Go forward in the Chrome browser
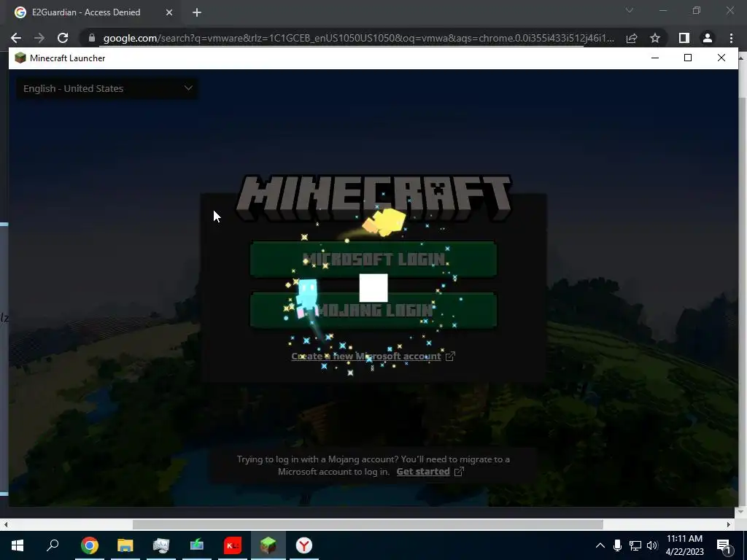747x560 pixels. point(39,38)
